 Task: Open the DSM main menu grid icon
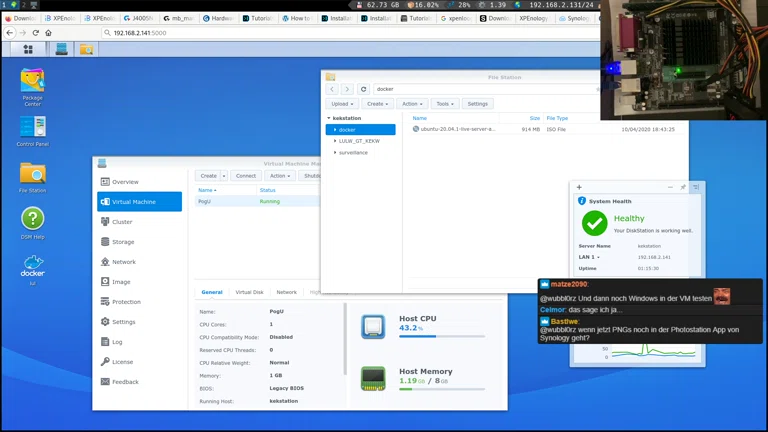[x=28, y=49]
